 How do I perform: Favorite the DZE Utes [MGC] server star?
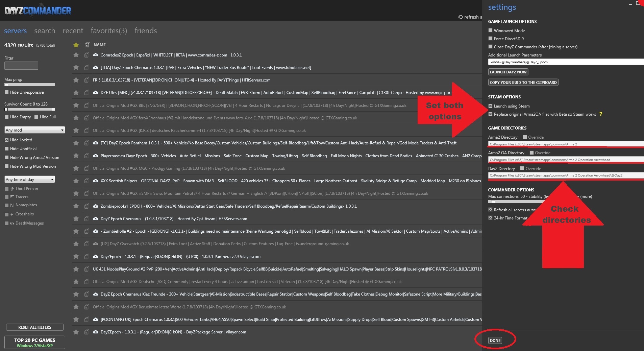(76, 92)
